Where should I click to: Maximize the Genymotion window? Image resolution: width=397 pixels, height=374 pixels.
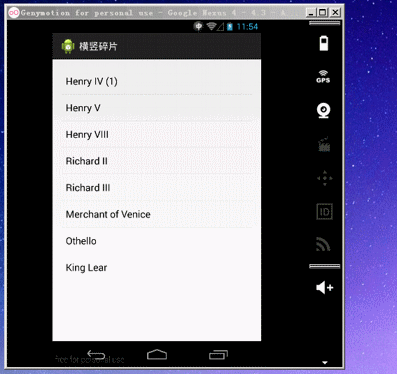(x=323, y=13)
